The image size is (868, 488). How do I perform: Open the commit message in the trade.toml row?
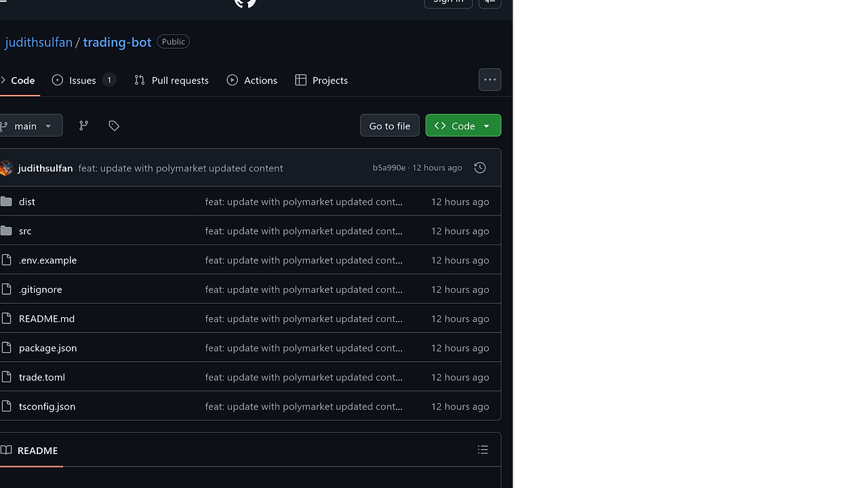pos(304,377)
